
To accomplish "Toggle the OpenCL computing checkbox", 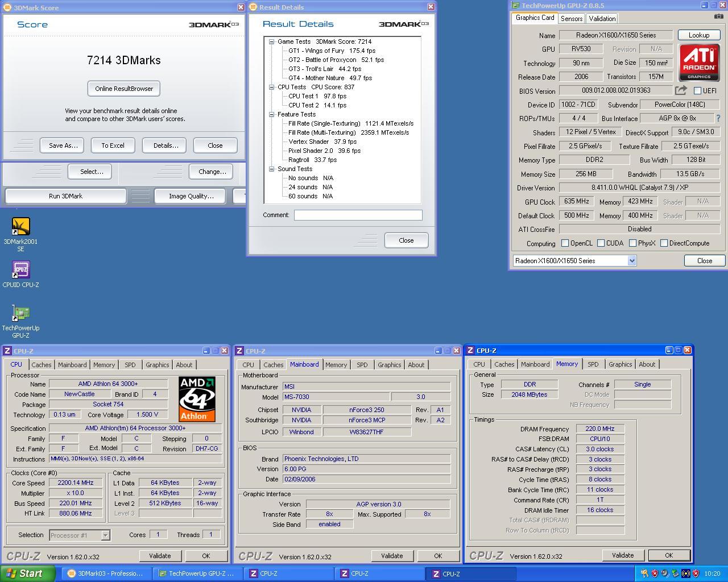I will [565, 243].
